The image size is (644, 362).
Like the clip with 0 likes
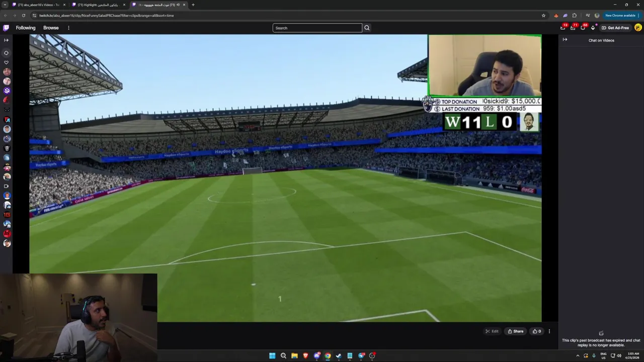pyautogui.click(x=537, y=331)
